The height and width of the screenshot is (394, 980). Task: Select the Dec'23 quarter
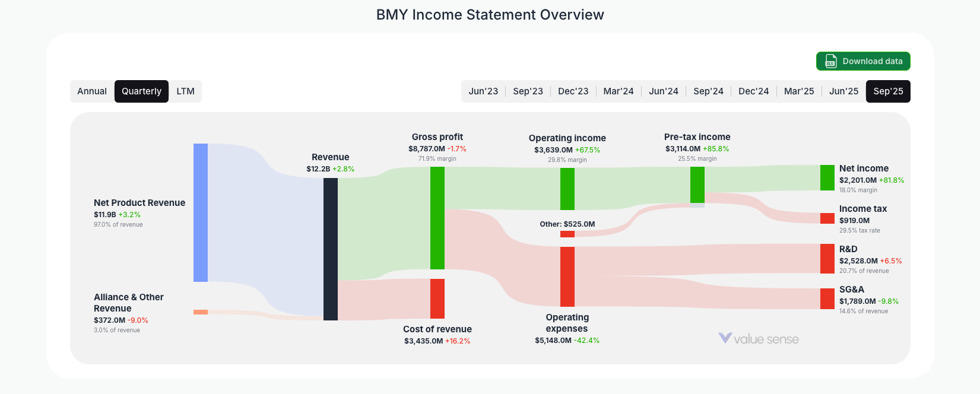coord(573,91)
